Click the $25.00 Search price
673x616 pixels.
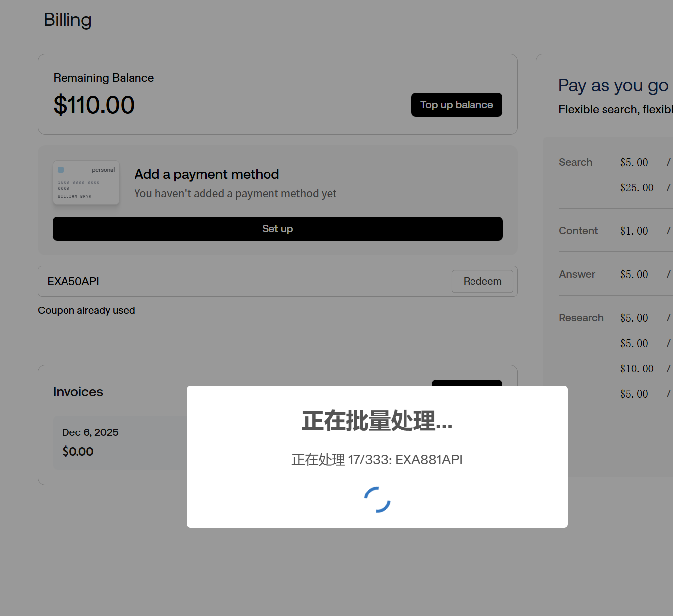636,187
